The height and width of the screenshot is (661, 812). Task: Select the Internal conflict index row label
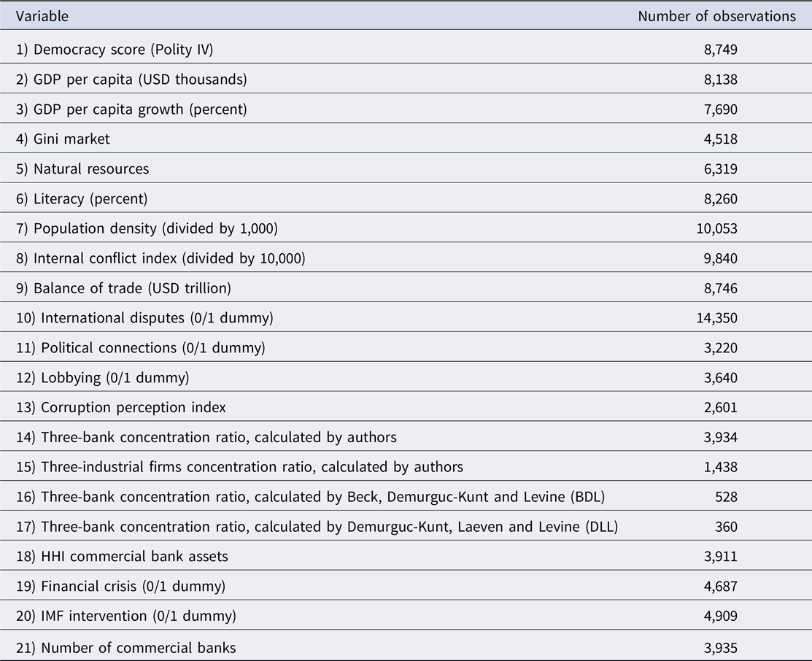point(161,258)
